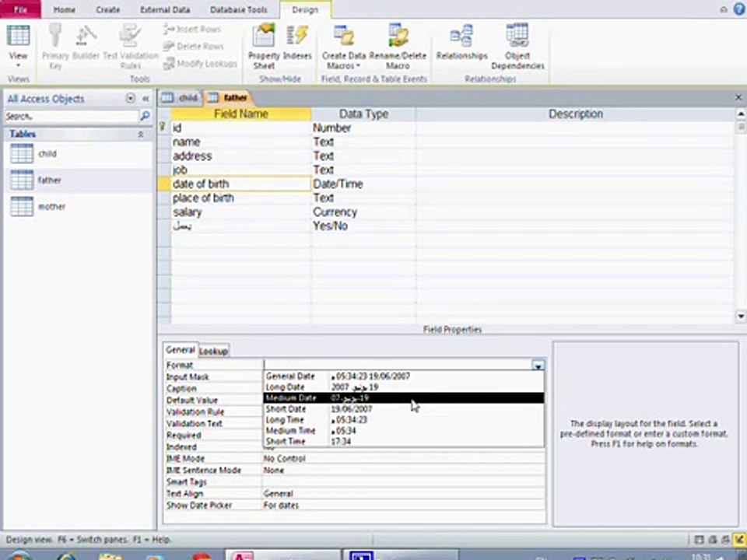This screenshot has width=747, height=560.
Task: Choose Short Date format option
Action: pyautogui.click(x=404, y=409)
